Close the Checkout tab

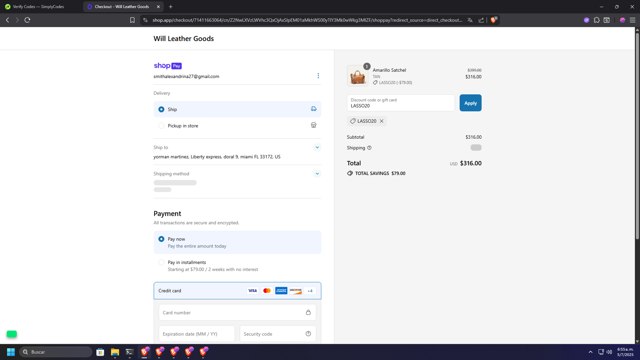click(158, 7)
